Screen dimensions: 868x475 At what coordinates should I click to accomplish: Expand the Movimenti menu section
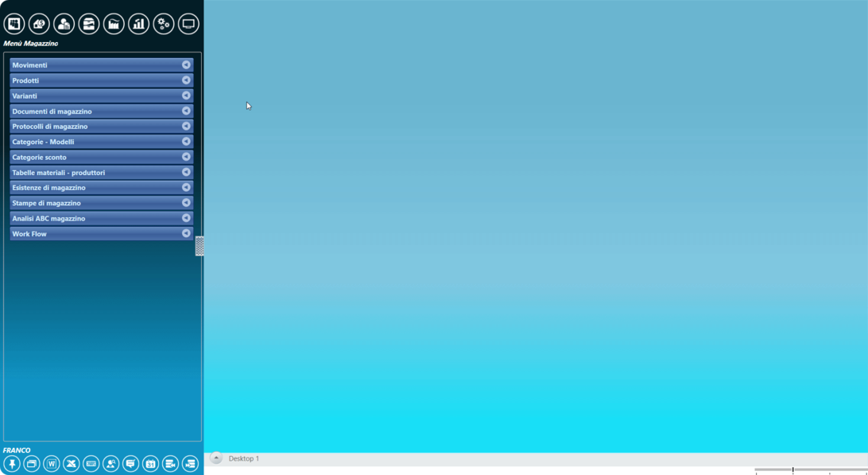(x=101, y=65)
